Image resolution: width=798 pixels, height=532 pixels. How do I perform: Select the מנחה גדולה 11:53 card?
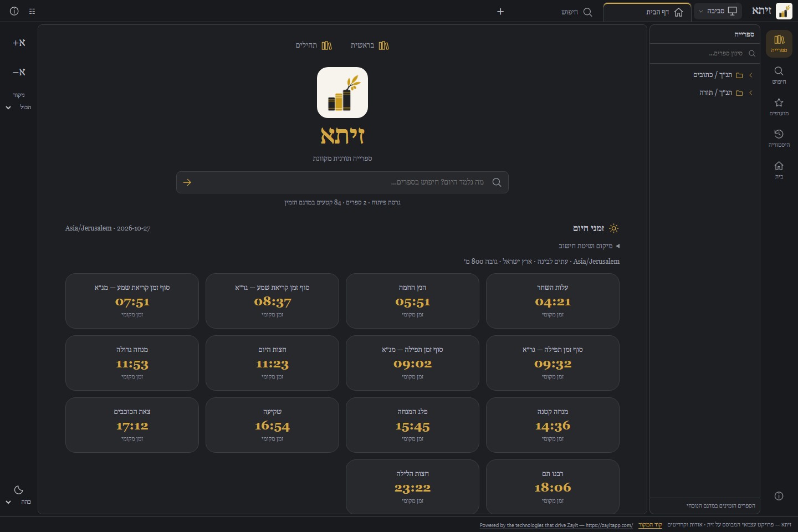[132, 363]
